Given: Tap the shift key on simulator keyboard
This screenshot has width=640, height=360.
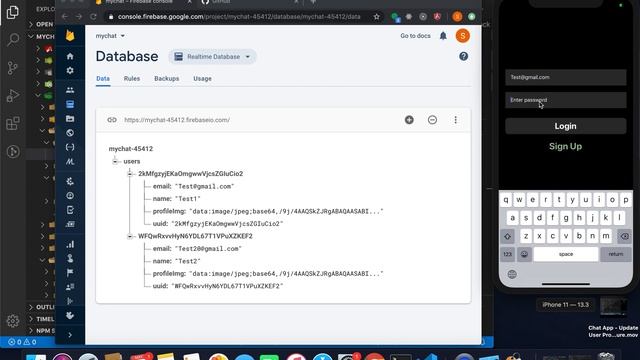Looking at the screenshot, I should point(507,236).
